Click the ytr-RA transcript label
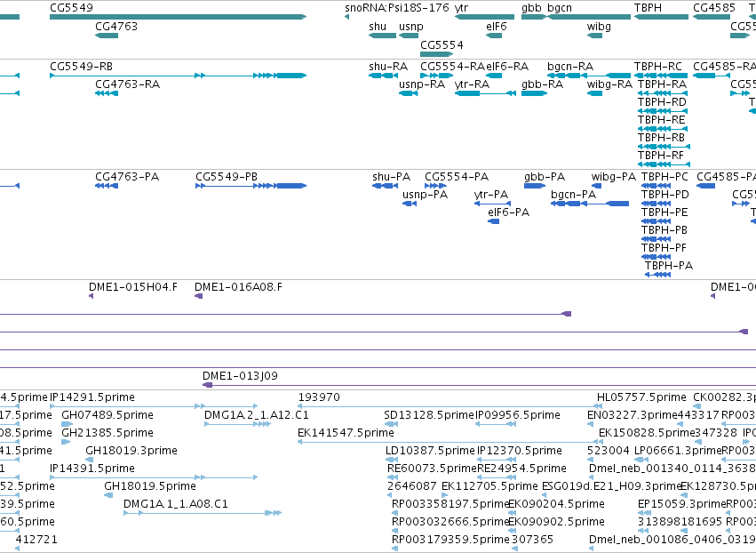 tap(472, 84)
